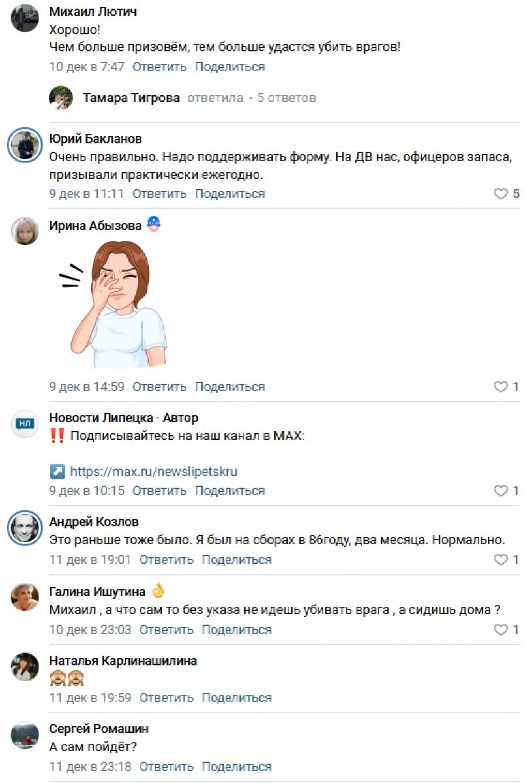Open timestamp 9 дек в 14:59

[x=87, y=387]
